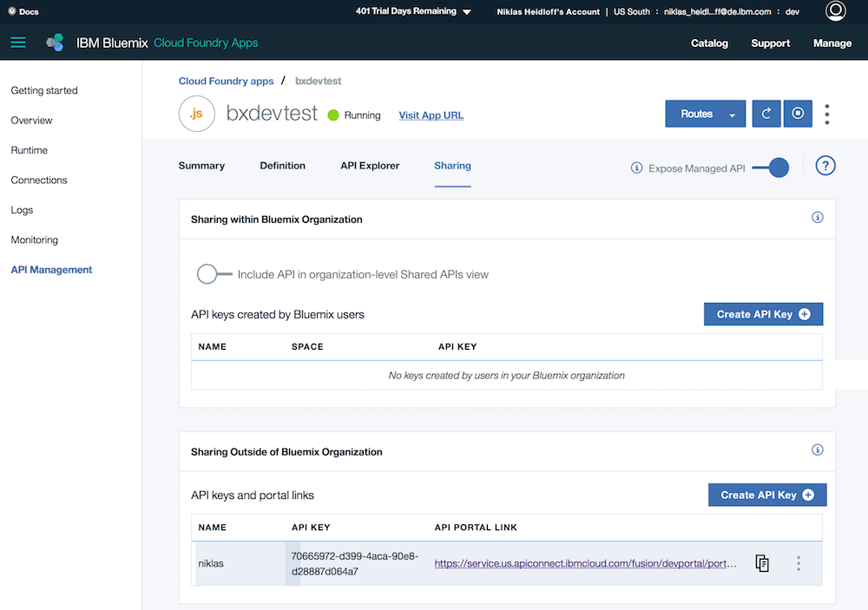Open the app's more actions menu
Image resolution: width=868 pixels, height=610 pixels.
coord(827,114)
